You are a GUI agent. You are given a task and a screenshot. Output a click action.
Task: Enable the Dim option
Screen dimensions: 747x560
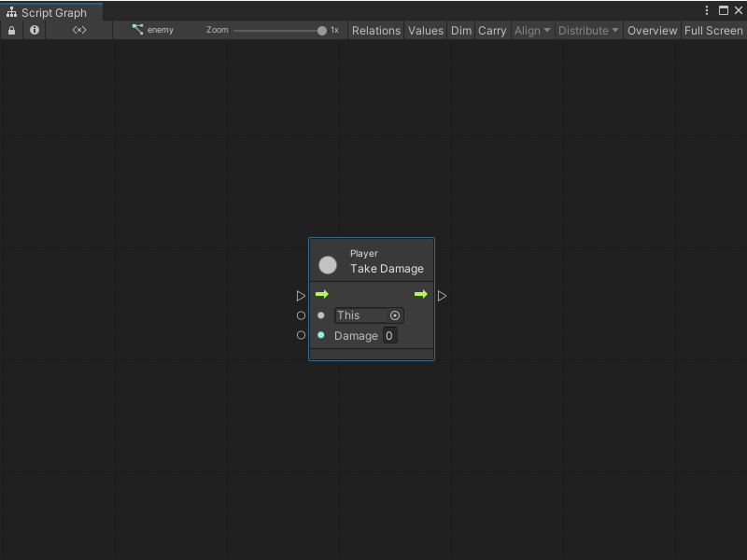click(x=461, y=30)
